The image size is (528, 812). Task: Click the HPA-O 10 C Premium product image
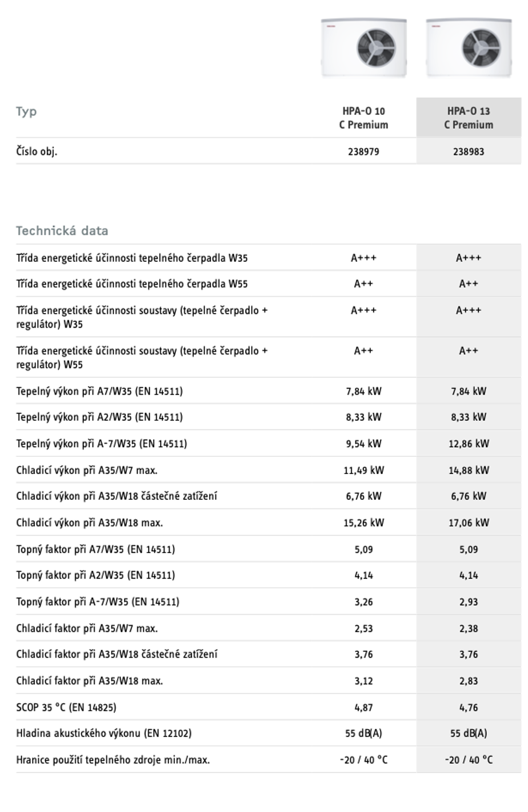point(364,48)
